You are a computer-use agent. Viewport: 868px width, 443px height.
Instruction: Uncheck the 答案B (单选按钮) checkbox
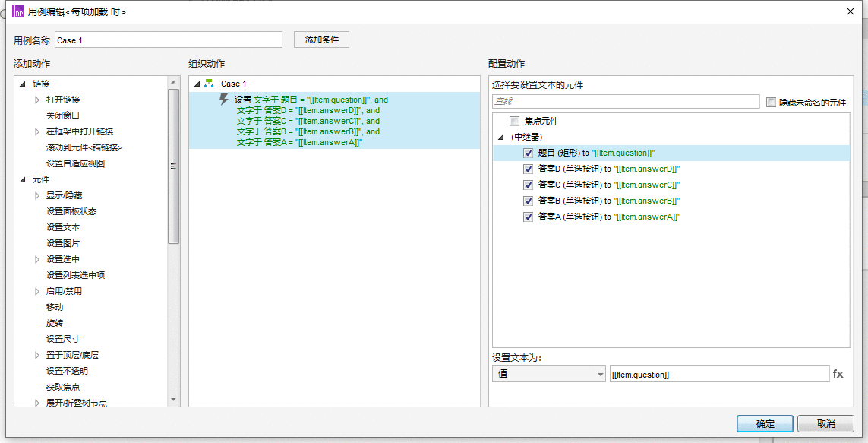pos(528,201)
